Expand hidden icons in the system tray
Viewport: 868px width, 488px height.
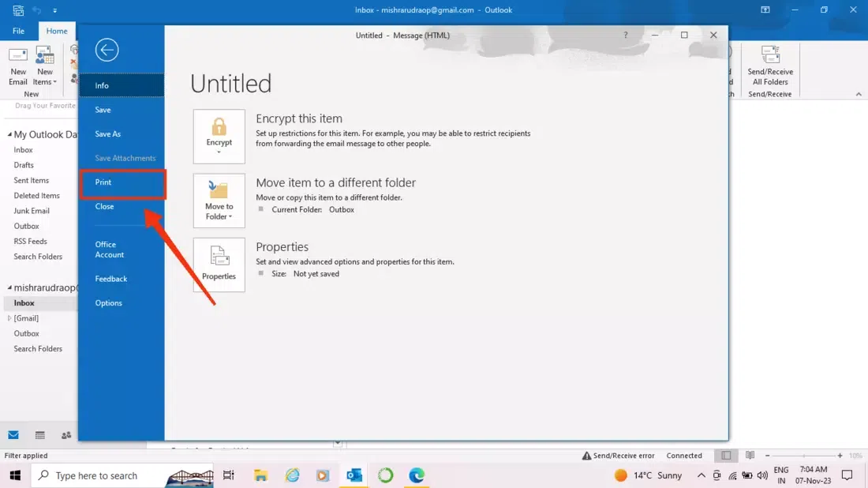pyautogui.click(x=701, y=475)
